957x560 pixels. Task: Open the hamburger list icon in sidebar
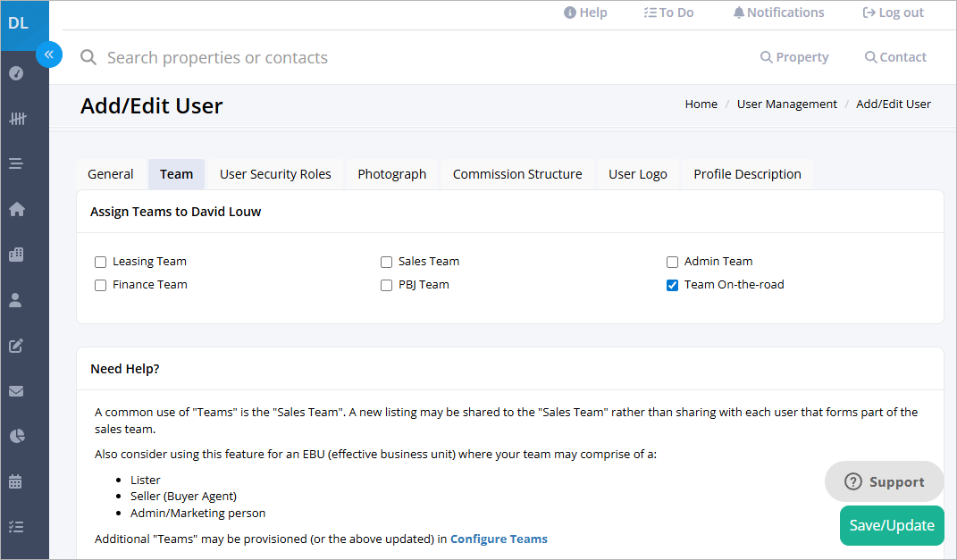click(16, 163)
